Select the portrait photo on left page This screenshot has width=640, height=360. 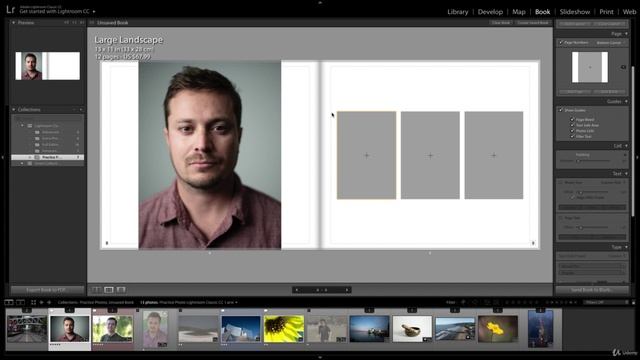pos(210,155)
